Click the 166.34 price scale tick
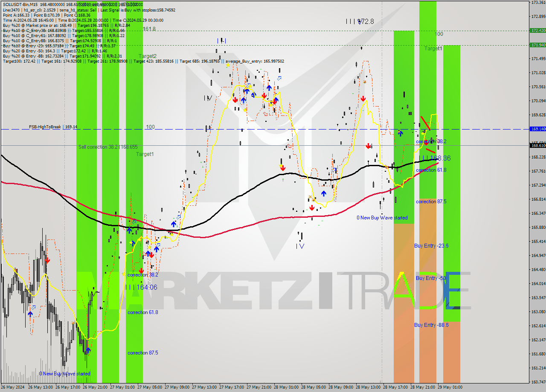Screen dimensions: 546x392 coord(538,213)
